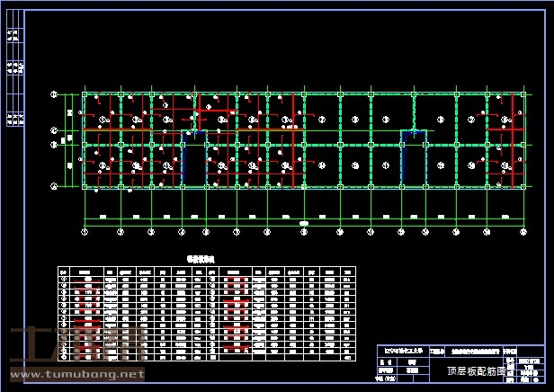The height and width of the screenshot is (392, 554).
Task: Click the last axis bubble at bottom right
Action: point(525,232)
